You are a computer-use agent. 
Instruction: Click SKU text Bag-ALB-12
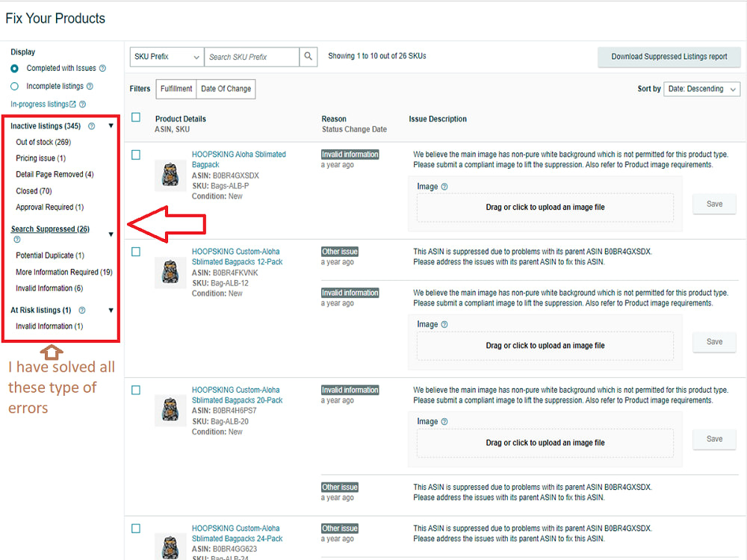229,283
